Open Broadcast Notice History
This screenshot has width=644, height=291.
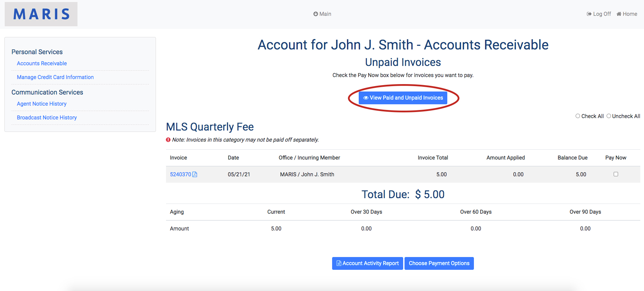[x=47, y=118]
